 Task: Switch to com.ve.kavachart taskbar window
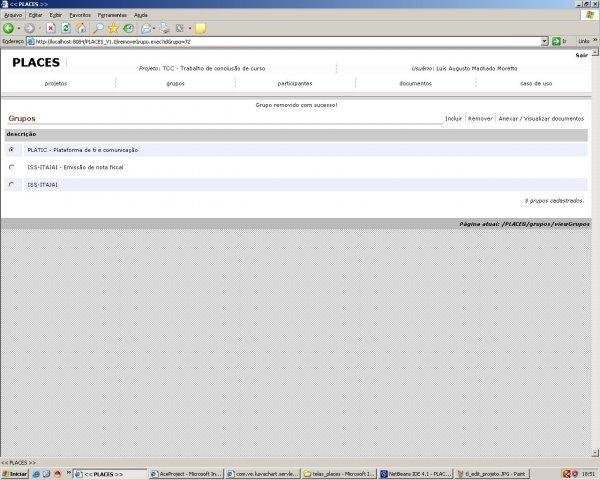pyautogui.click(x=262, y=474)
